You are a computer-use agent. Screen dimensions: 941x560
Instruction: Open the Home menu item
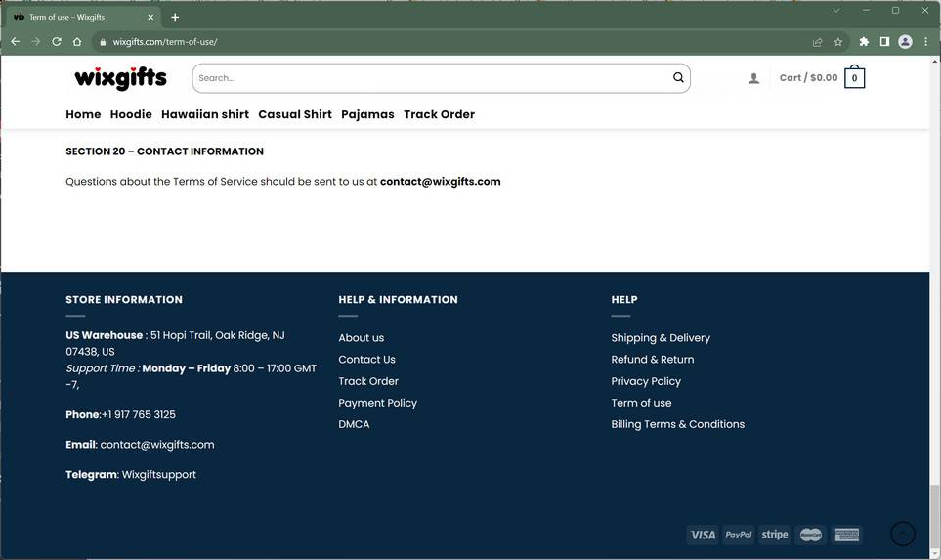coord(83,114)
